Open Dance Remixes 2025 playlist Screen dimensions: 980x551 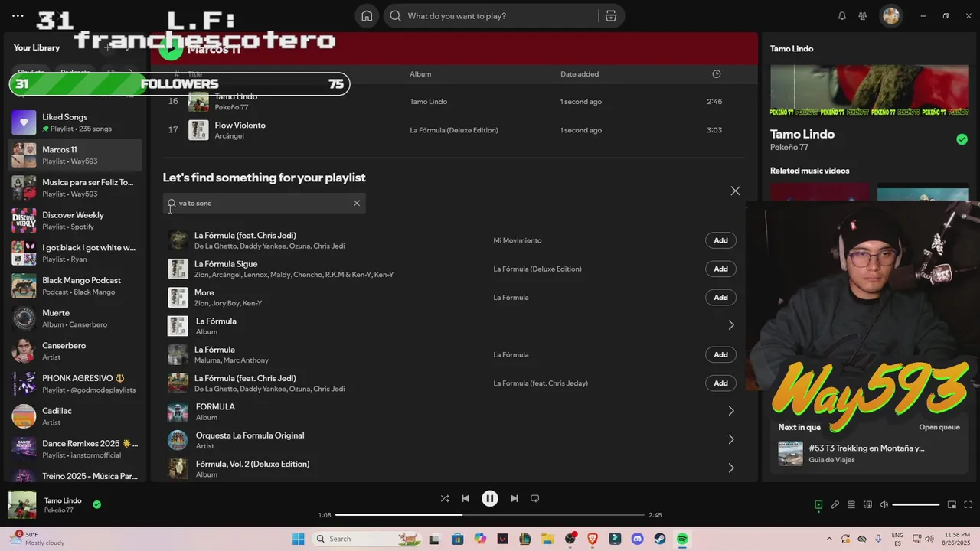point(75,449)
